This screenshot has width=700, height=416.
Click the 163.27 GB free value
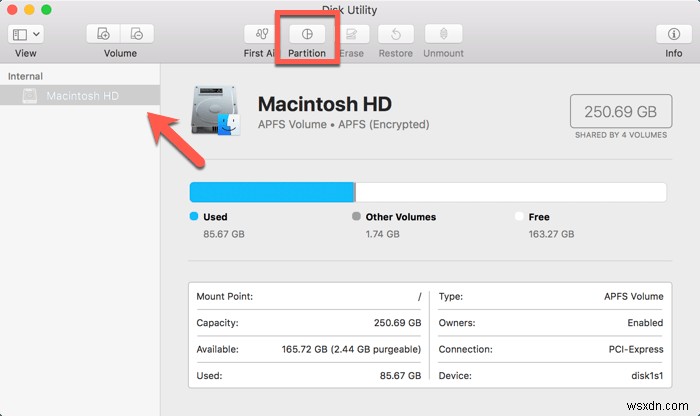(x=551, y=234)
